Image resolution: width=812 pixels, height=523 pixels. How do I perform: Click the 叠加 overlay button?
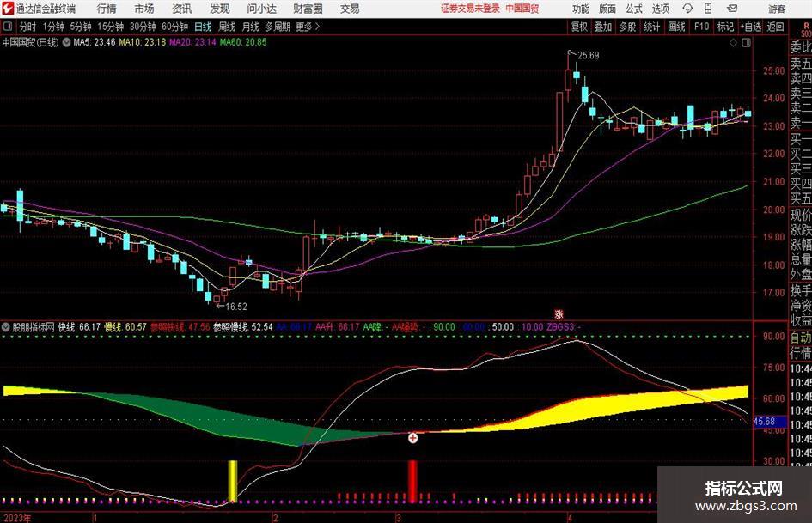tap(603, 27)
